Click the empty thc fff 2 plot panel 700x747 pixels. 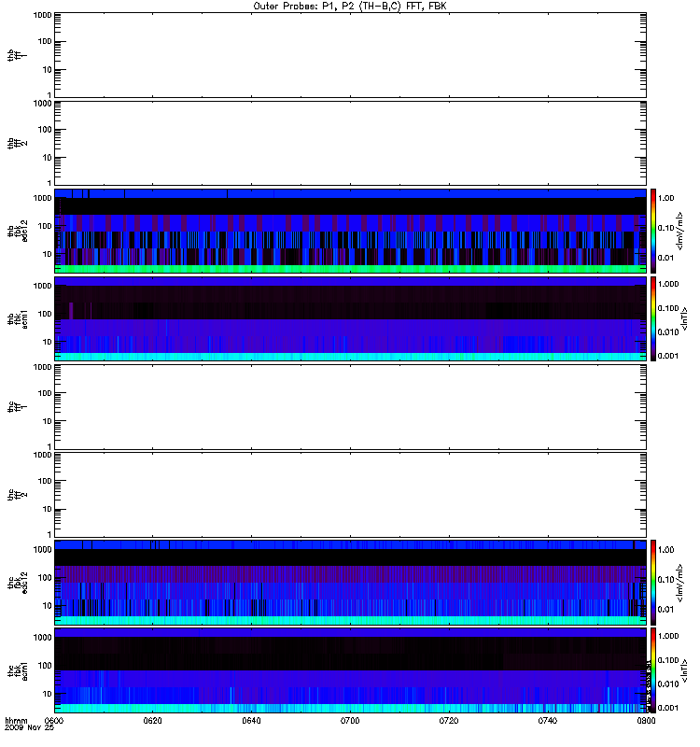350,495
